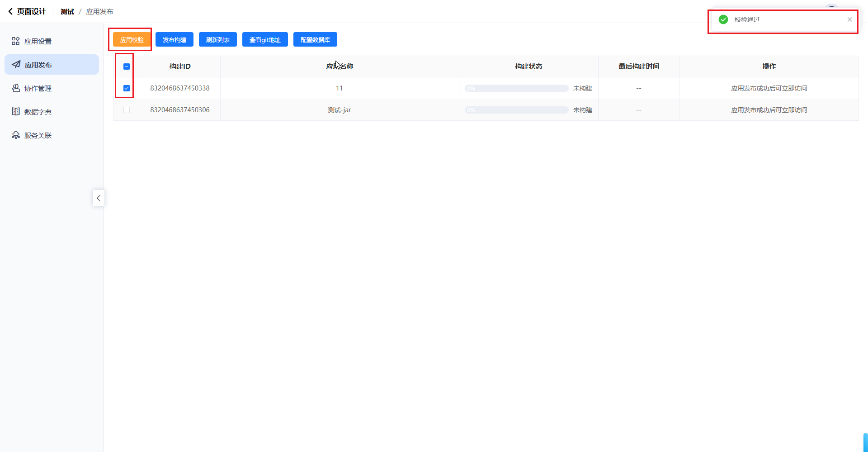Click the 发布构建 button
The image size is (868, 452).
click(x=175, y=40)
